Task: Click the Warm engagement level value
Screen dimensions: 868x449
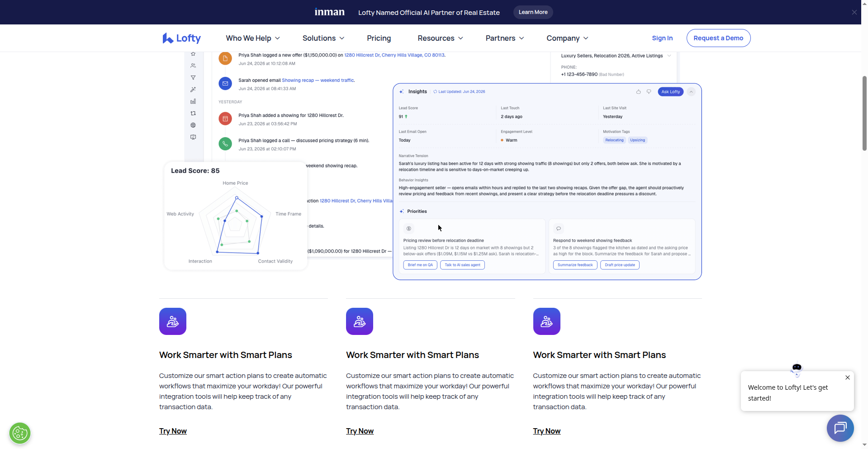Action: pos(511,140)
